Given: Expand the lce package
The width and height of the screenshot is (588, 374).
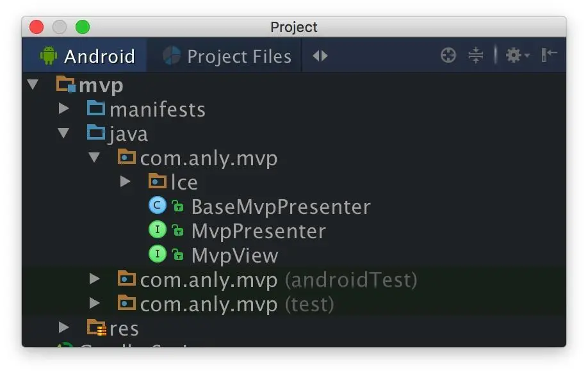Looking at the screenshot, I should click(126, 182).
